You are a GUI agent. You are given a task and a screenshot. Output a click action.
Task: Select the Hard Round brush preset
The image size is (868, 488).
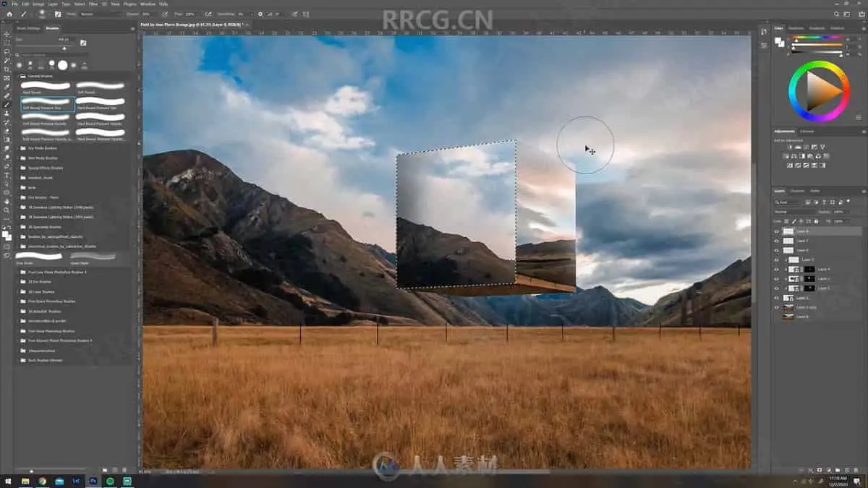[46, 88]
